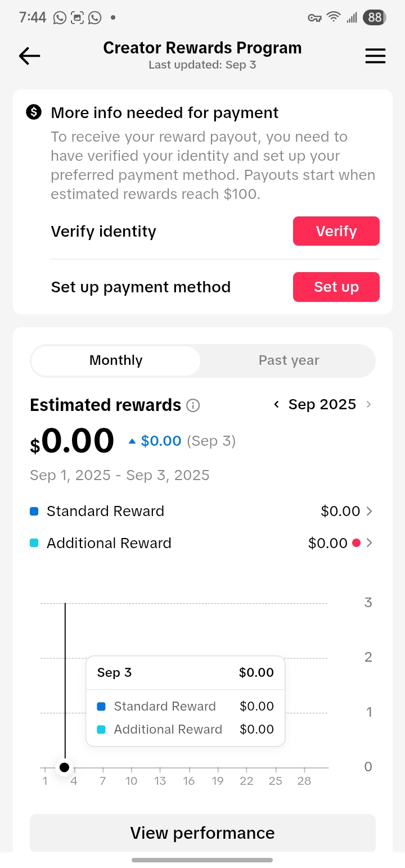Expand Additional Reward details chevron
This screenshot has height=868, width=405.
pyautogui.click(x=370, y=543)
